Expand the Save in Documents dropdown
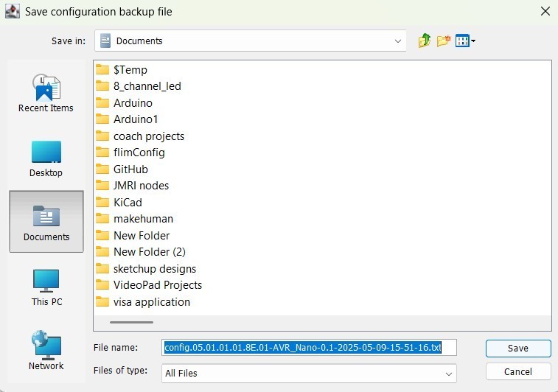Image resolution: width=558 pixels, height=392 pixels. (x=397, y=41)
